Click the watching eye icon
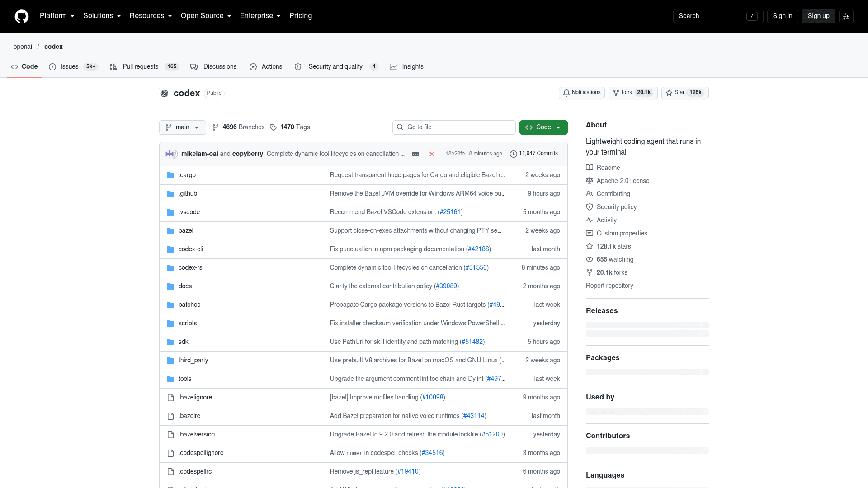The height and width of the screenshot is (488, 868). pyautogui.click(x=590, y=259)
